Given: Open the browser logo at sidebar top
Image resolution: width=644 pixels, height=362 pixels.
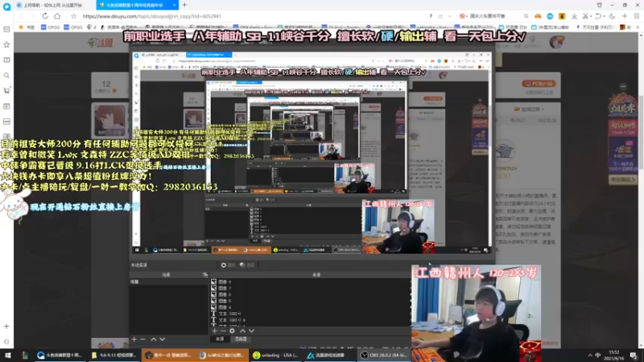Looking at the screenshot, I should (6, 7).
